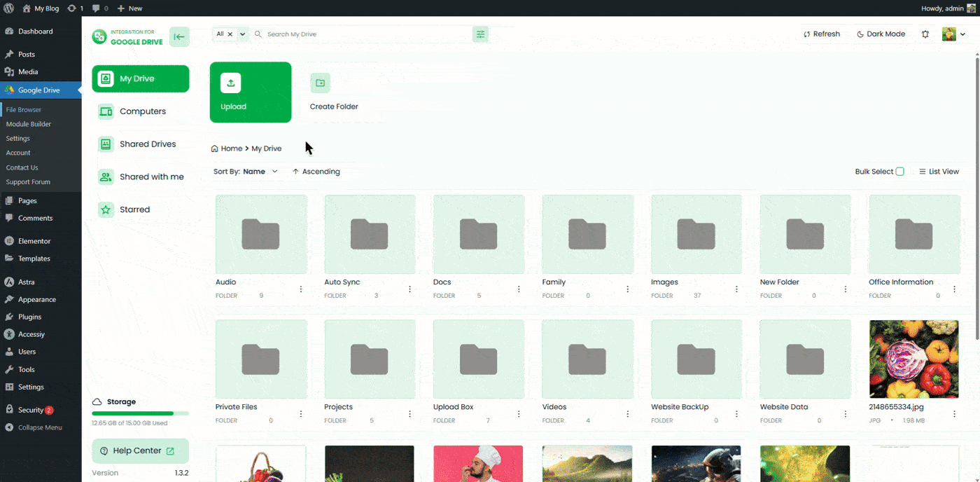This screenshot has height=482, width=980.
Task: Open the 2148655334.jpg thumbnail
Action: pyautogui.click(x=914, y=359)
